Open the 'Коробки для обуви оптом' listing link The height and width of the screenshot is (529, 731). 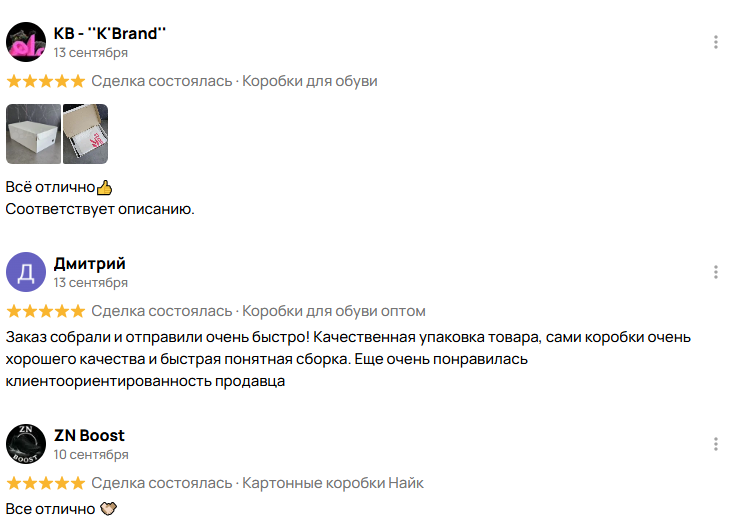[x=334, y=311]
